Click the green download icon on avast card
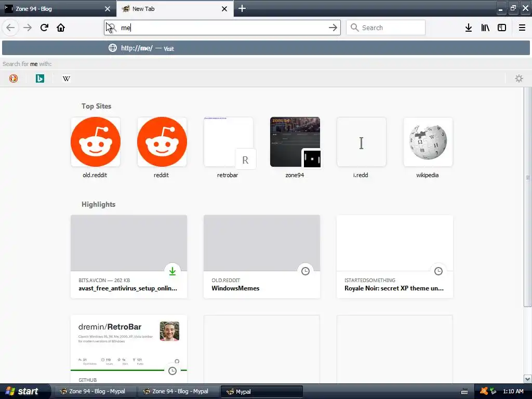 coord(172,271)
